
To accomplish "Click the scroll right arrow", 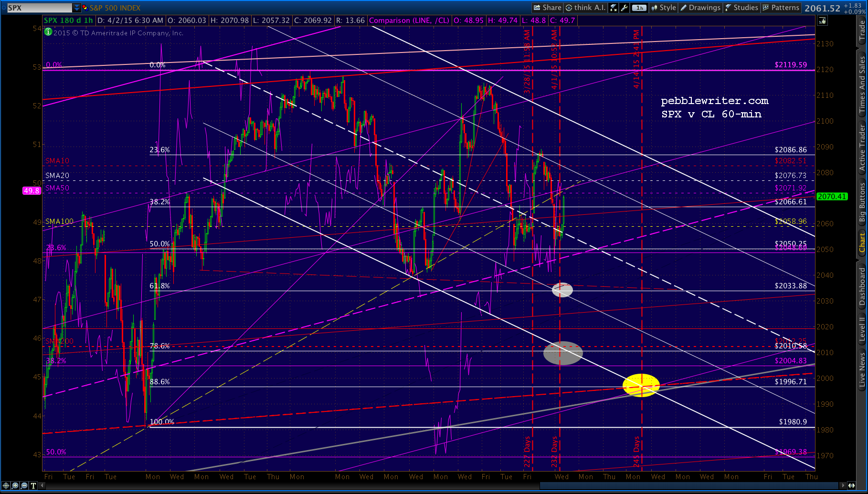I will tap(843, 485).
